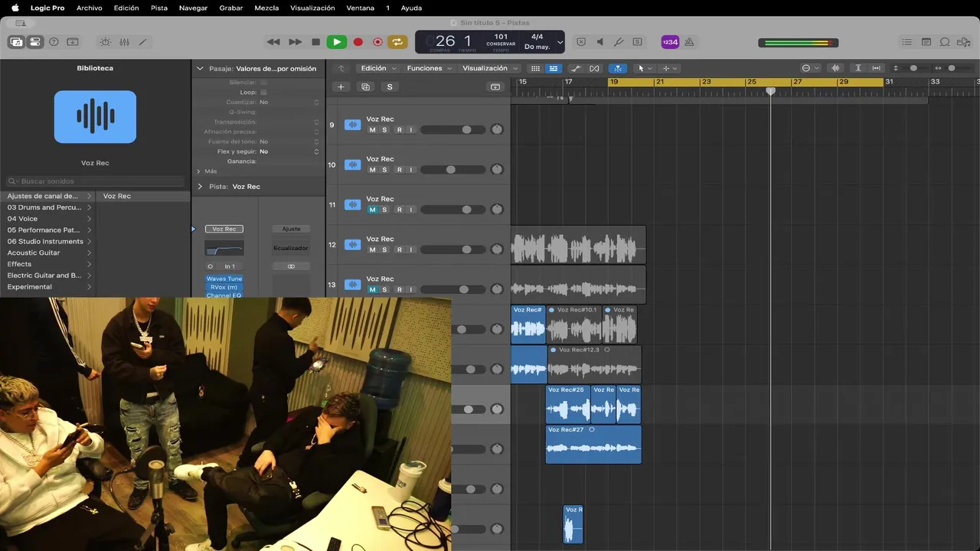Solo track 10 Voz Rec
Image resolution: width=980 pixels, height=551 pixels.
[384, 170]
